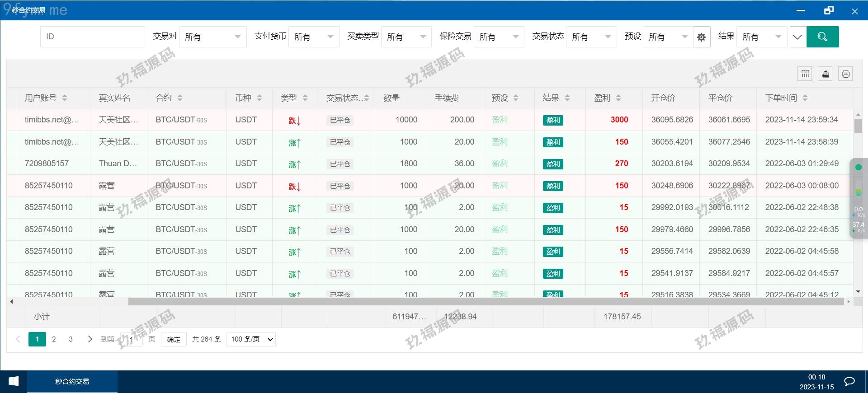Click the green search magnifier button
This screenshot has height=393, width=868.
coord(822,37)
